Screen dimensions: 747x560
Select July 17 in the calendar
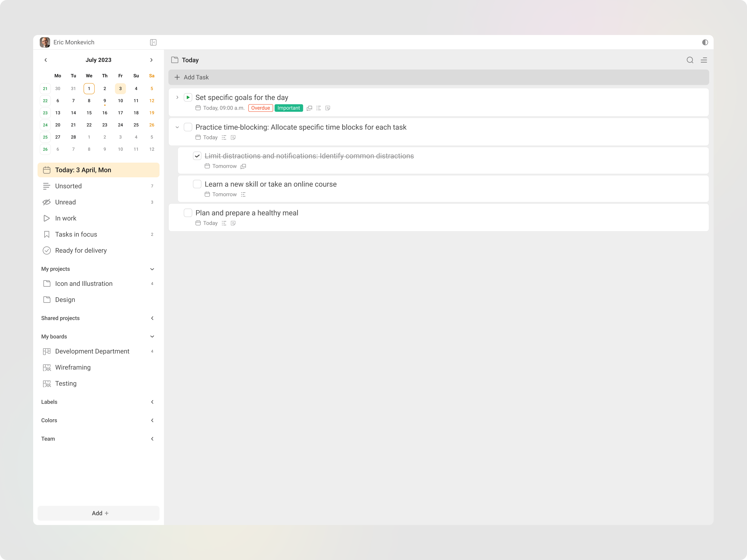(x=120, y=113)
